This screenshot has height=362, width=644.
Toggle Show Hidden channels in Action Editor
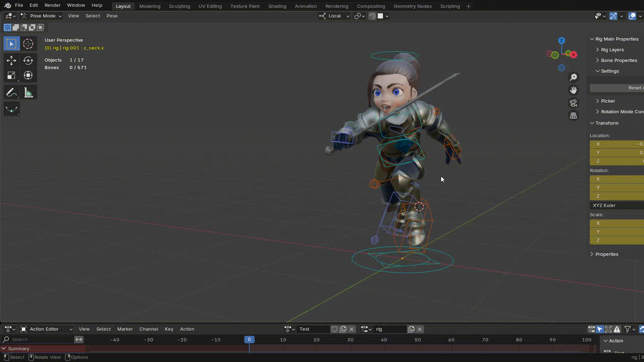608,329
